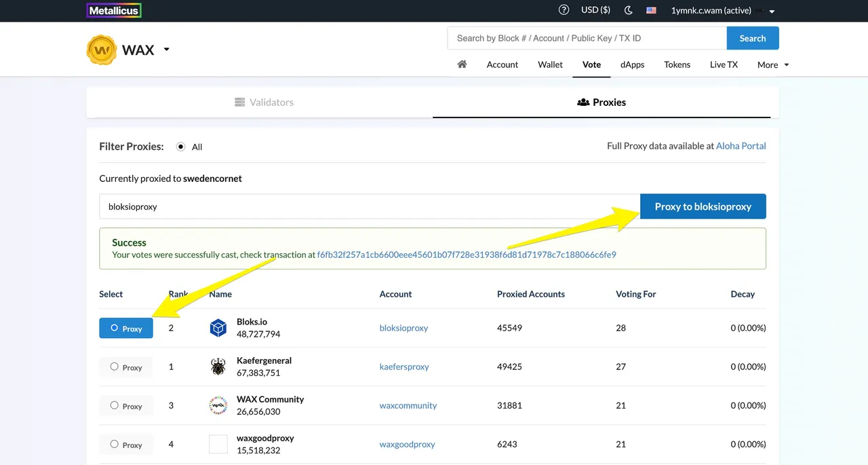The image size is (868, 465).
Task: Click the Proxied Accounts column header
Action: (x=531, y=294)
